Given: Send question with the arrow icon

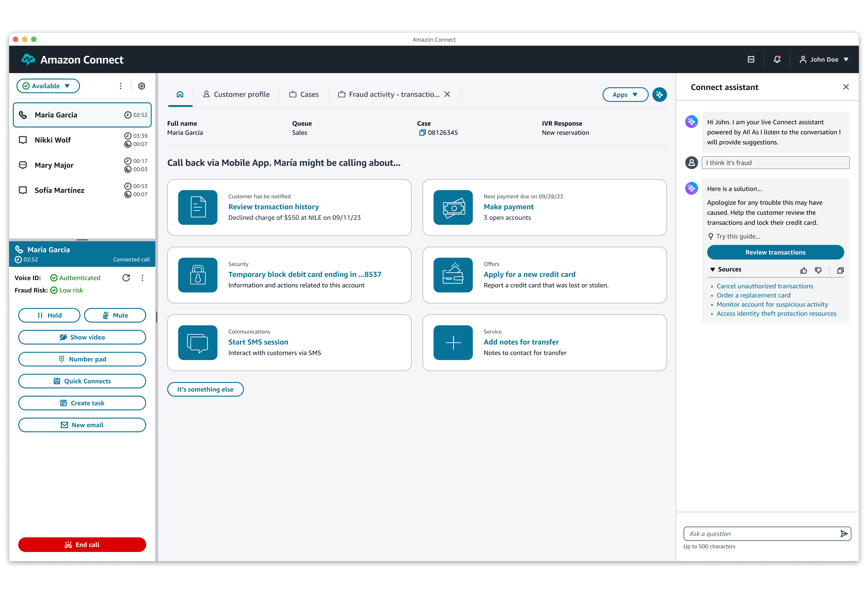Looking at the screenshot, I should click(843, 533).
